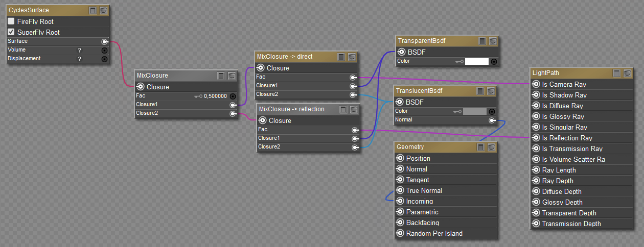644x247 pixels.
Task: Click Fac plug on MixClosure -> reflection
Action: [x=355, y=130]
